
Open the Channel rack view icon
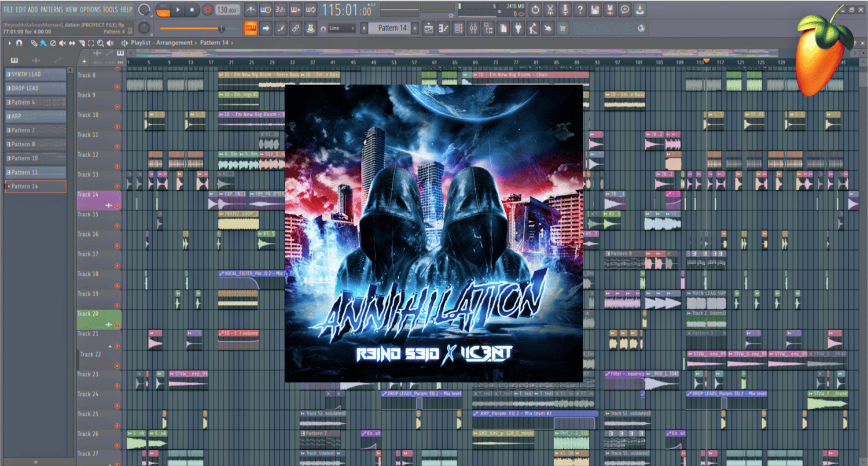point(458,28)
